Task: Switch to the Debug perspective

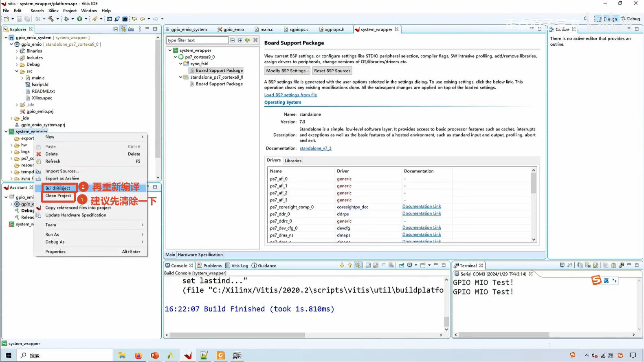Action: [630, 19]
